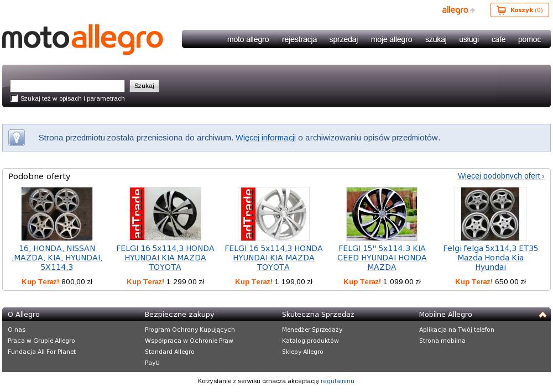553x392 pixels.
Task: Follow the 'Więcej informacji' link
Action: pos(265,138)
